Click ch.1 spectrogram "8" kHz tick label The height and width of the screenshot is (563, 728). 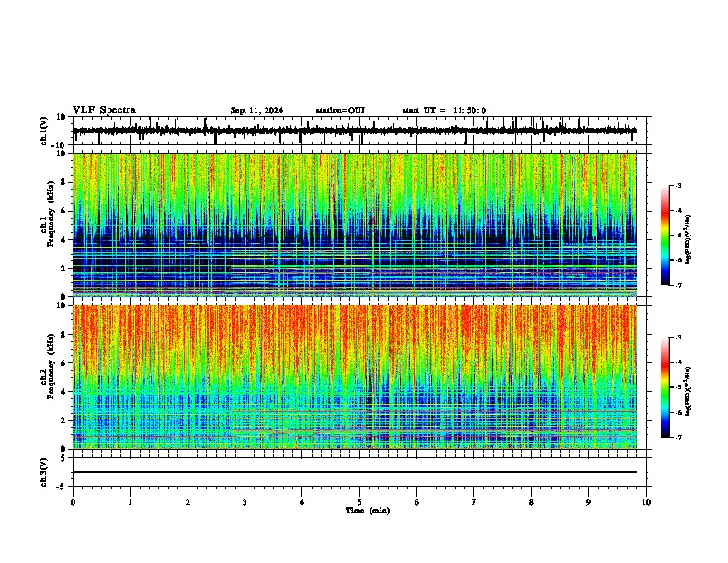(64, 182)
